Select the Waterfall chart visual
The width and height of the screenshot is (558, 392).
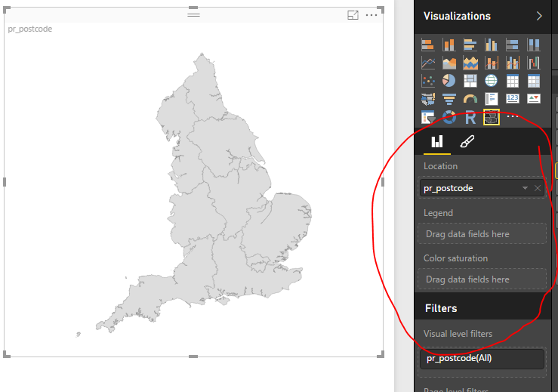click(x=533, y=63)
